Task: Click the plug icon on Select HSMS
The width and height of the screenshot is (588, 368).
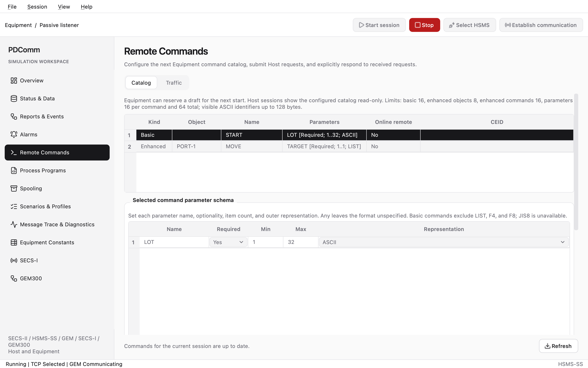Action: (x=452, y=25)
